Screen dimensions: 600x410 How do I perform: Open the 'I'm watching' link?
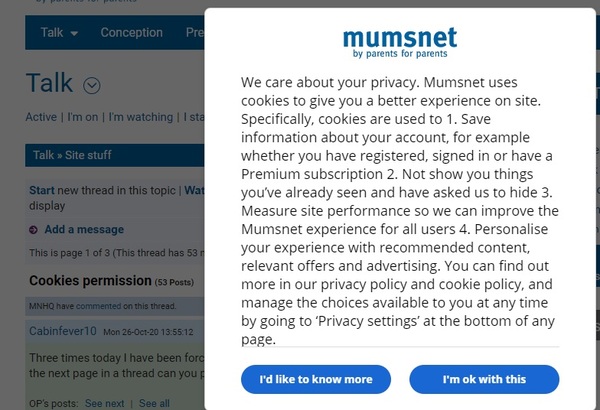[x=140, y=117]
